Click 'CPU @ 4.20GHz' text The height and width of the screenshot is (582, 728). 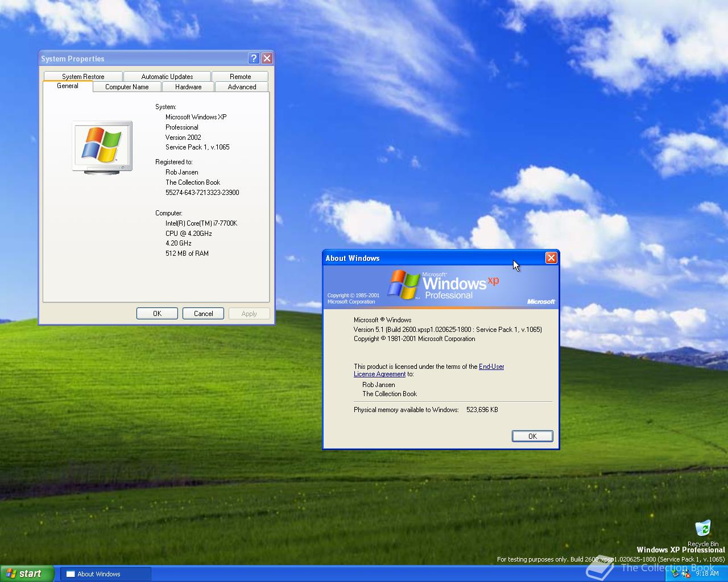(189, 234)
